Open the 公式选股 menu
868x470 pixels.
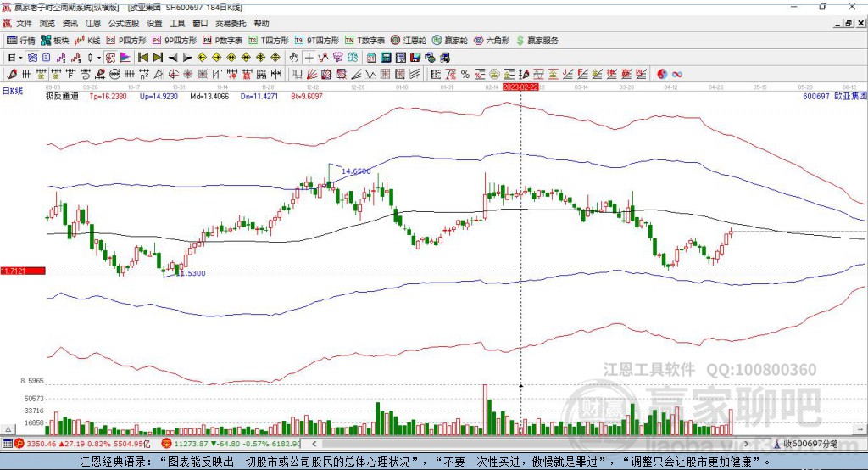coord(124,23)
